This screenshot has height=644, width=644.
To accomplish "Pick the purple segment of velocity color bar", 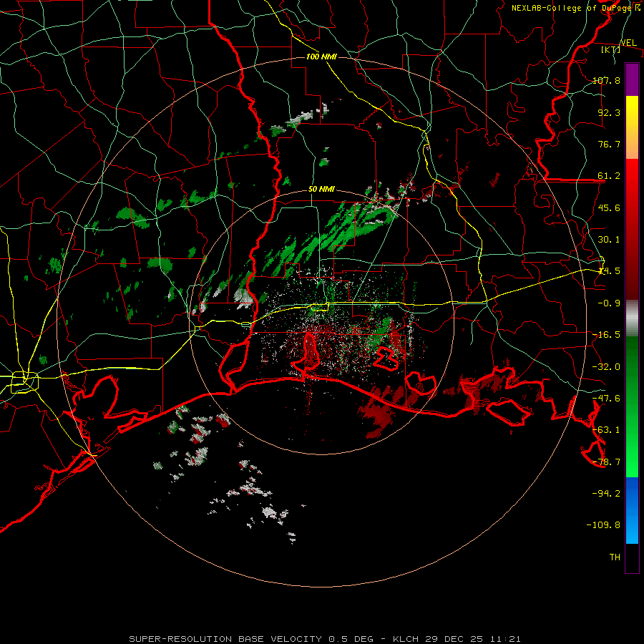I will pyautogui.click(x=632, y=79).
